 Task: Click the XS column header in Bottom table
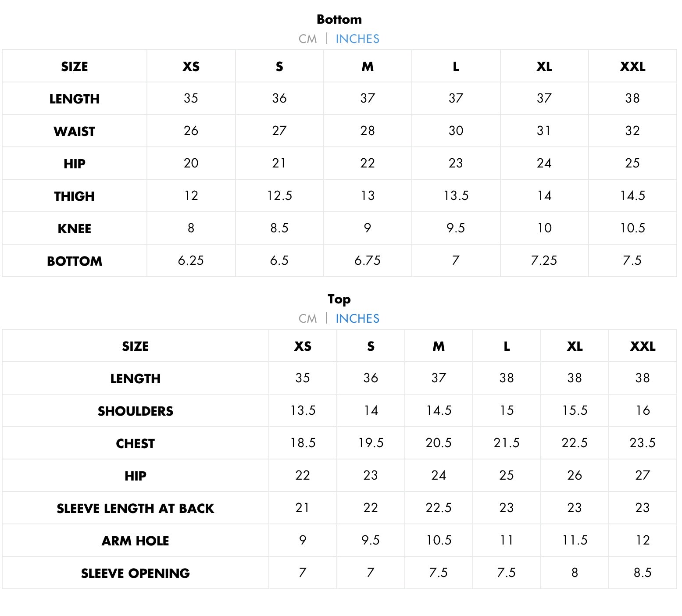pos(191,67)
